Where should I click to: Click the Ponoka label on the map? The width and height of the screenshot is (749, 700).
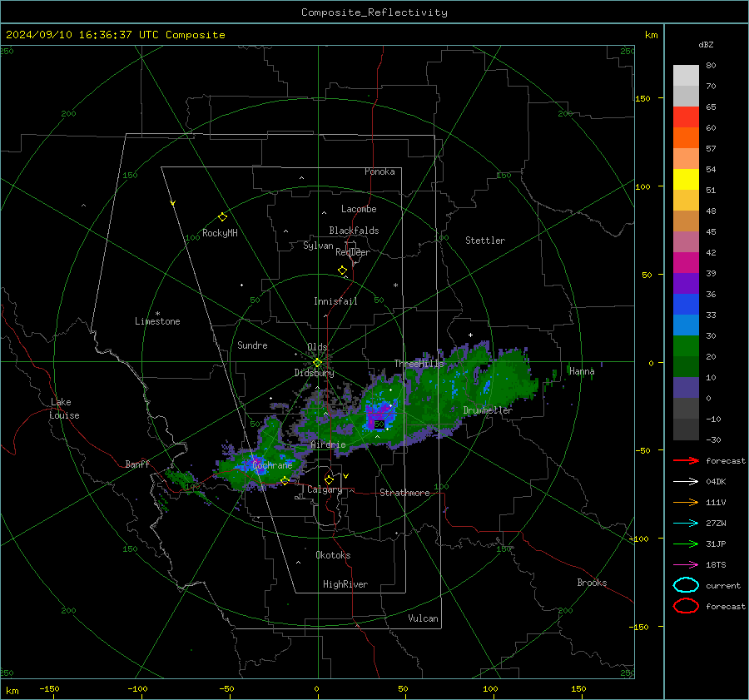point(379,172)
